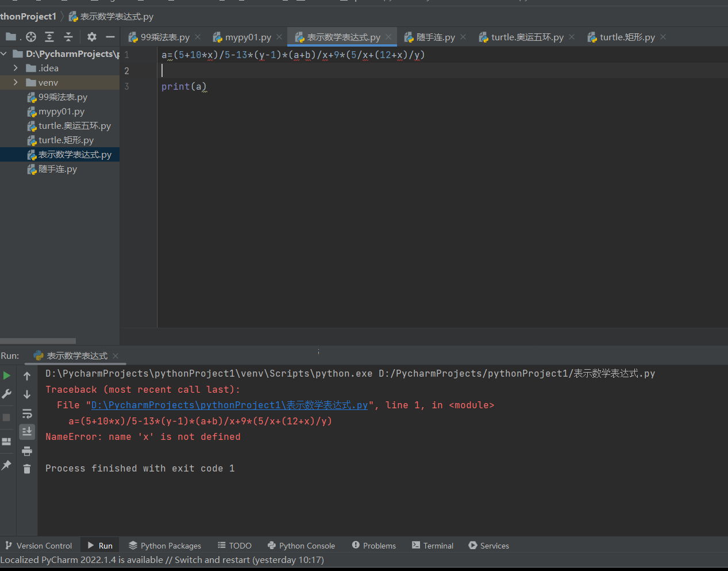Close the turtle.矩形.py editor tab
This screenshot has height=571, width=728.
663,37
